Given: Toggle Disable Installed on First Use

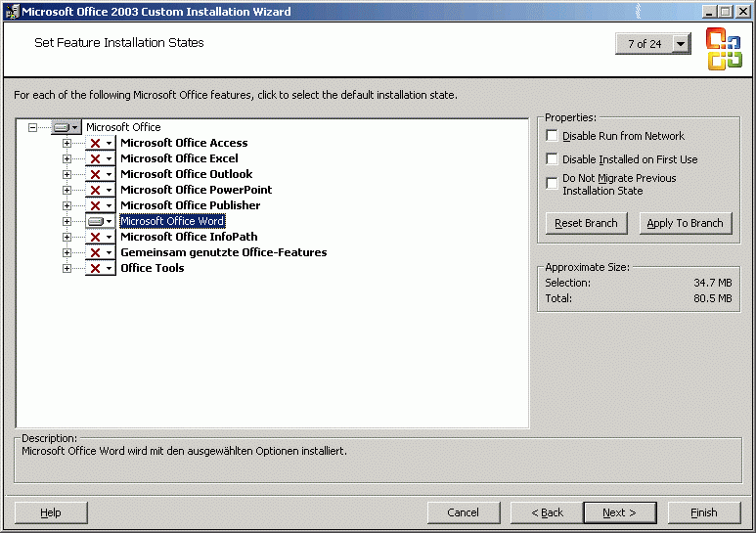Looking at the screenshot, I should tap(552, 158).
